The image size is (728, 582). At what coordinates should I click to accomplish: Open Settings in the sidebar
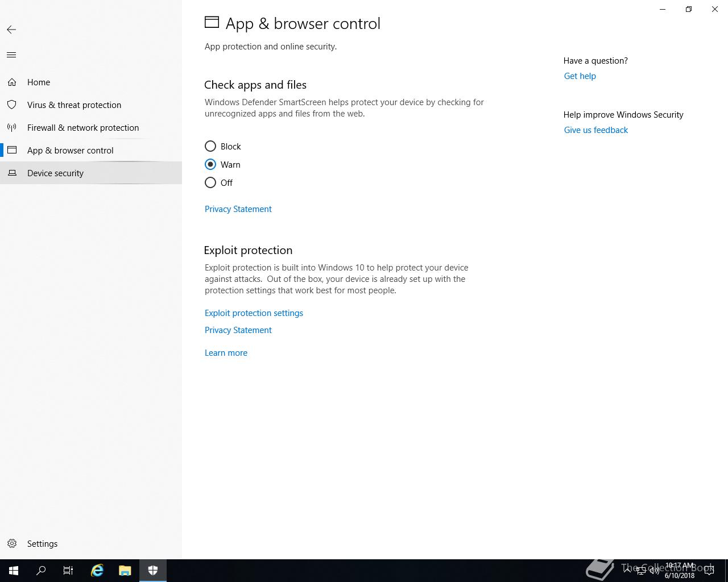click(x=42, y=544)
